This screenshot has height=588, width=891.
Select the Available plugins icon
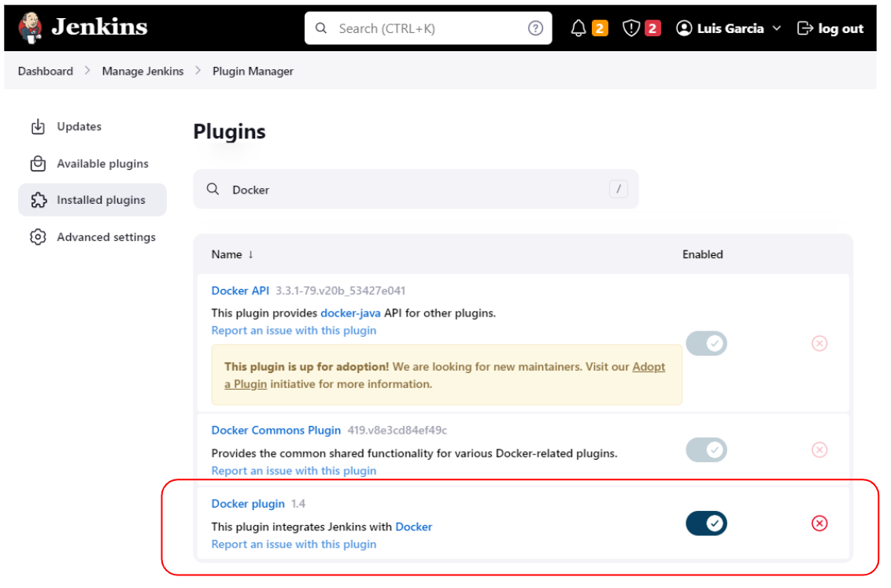pyautogui.click(x=37, y=163)
